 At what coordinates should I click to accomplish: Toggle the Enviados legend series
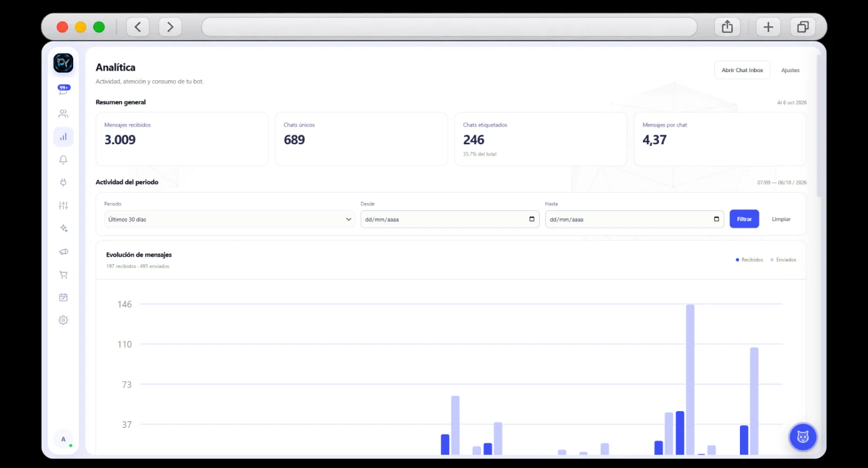tap(783, 260)
